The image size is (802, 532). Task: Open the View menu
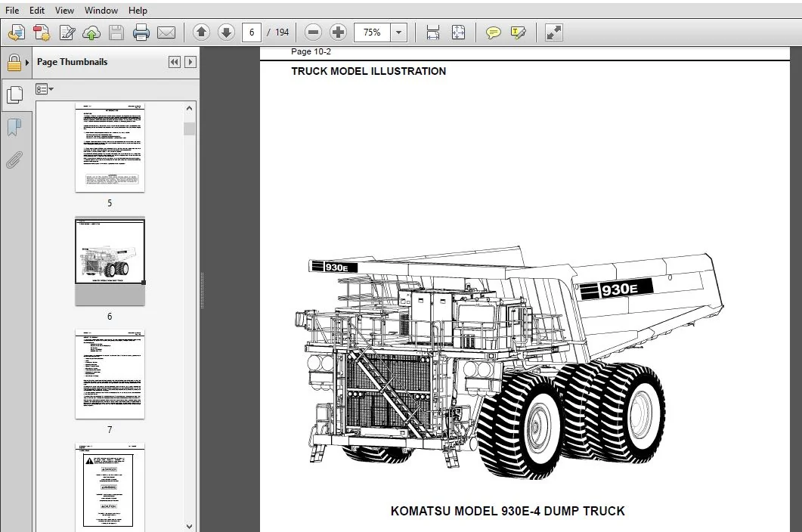pyautogui.click(x=64, y=11)
